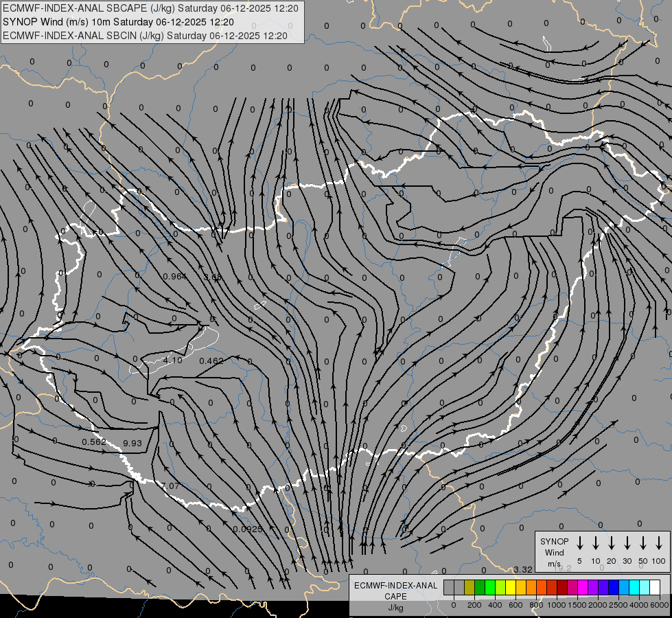This screenshot has width=672, height=618.
Task: Click the 5 m/s wind arrow symbol
Action: 579,542
